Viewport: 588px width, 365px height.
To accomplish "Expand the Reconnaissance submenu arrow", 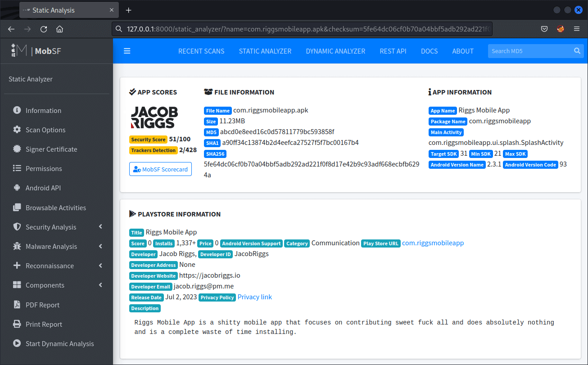I will click(x=101, y=266).
